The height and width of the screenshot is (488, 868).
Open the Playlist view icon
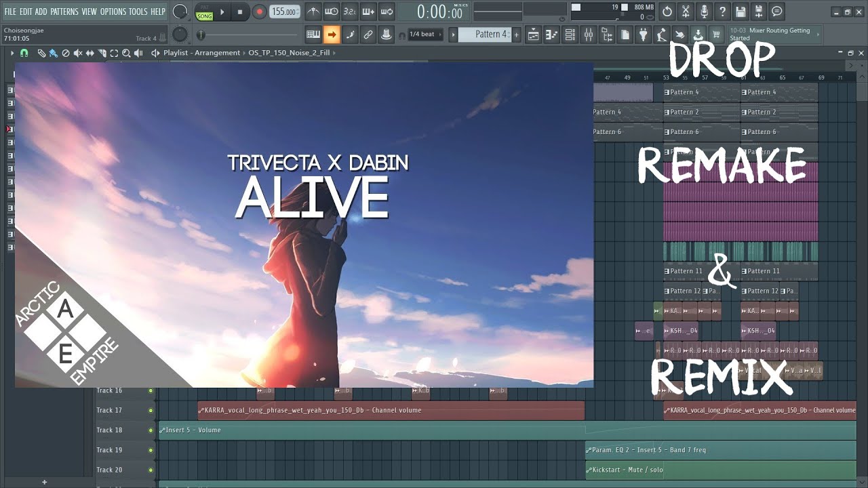pyautogui.click(x=533, y=34)
